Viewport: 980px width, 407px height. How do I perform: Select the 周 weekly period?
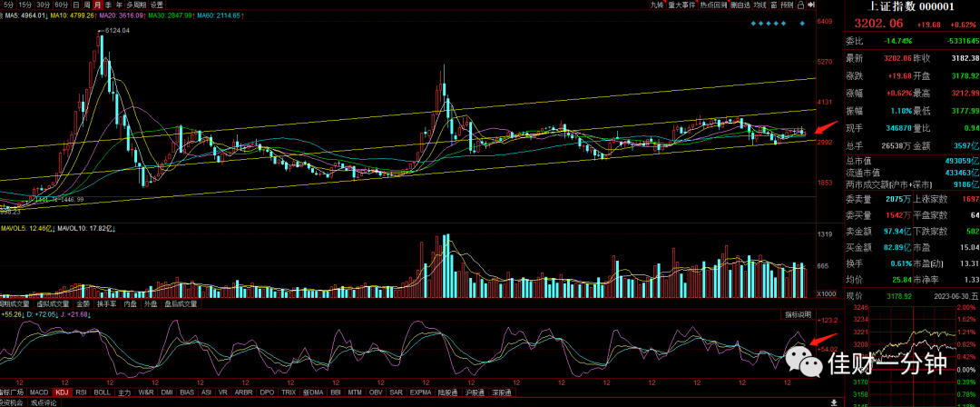click(87, 5)
